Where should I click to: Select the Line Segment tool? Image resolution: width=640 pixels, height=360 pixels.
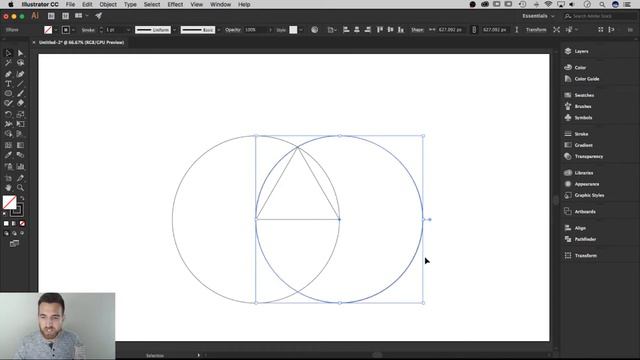point(20,84)
